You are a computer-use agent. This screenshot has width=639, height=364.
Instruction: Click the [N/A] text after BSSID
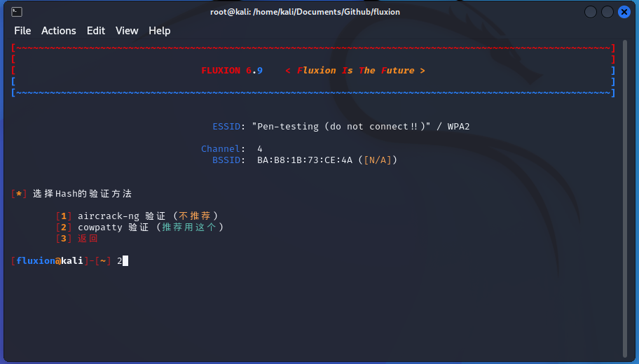(x=378, y=160)
